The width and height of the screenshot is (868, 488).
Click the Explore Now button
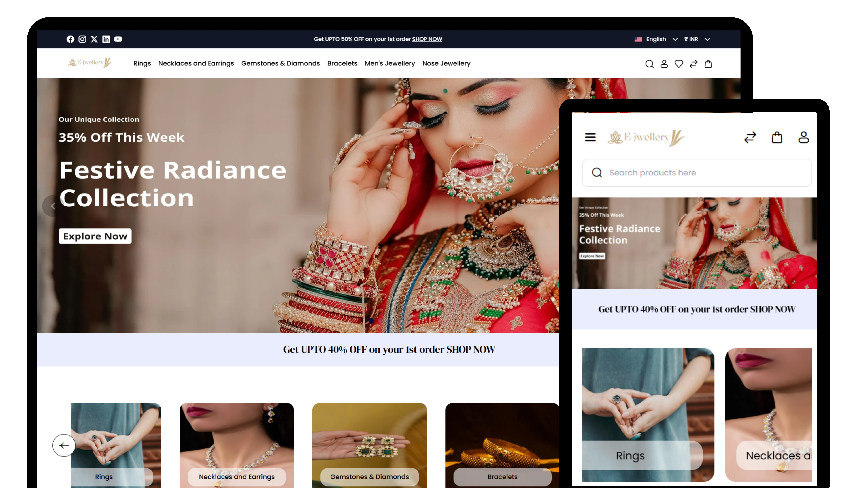95,236
